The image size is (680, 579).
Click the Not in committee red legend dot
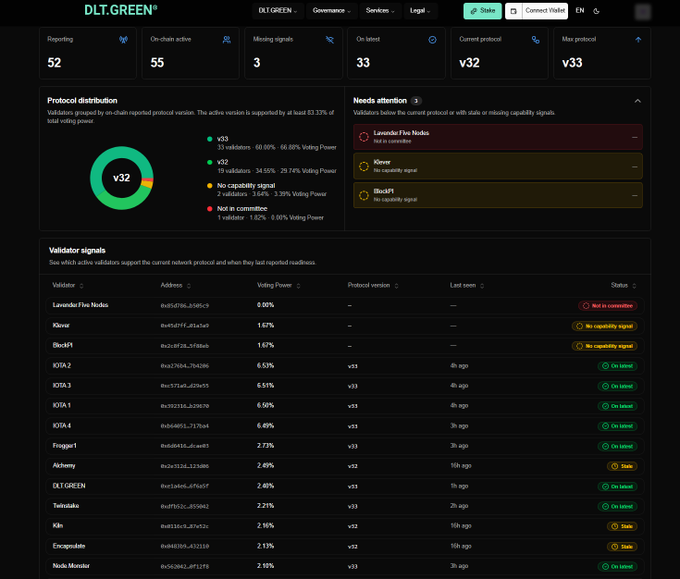click(x=210, y=209)
